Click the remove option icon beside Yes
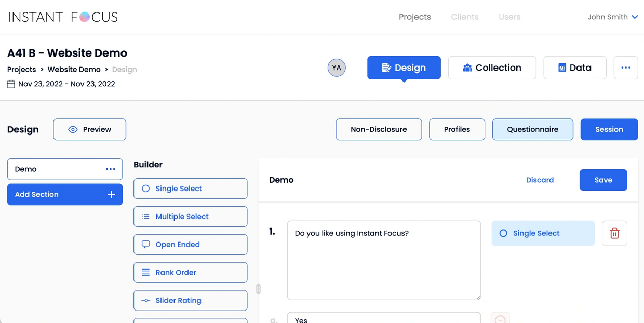Viewport: 644px width, 323px height. click(x=500, y=319)
